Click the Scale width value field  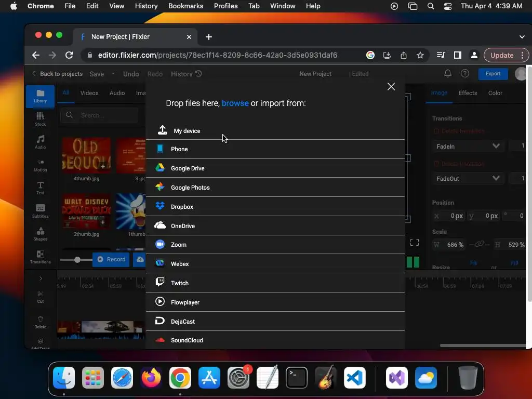(x=448, y=245)
